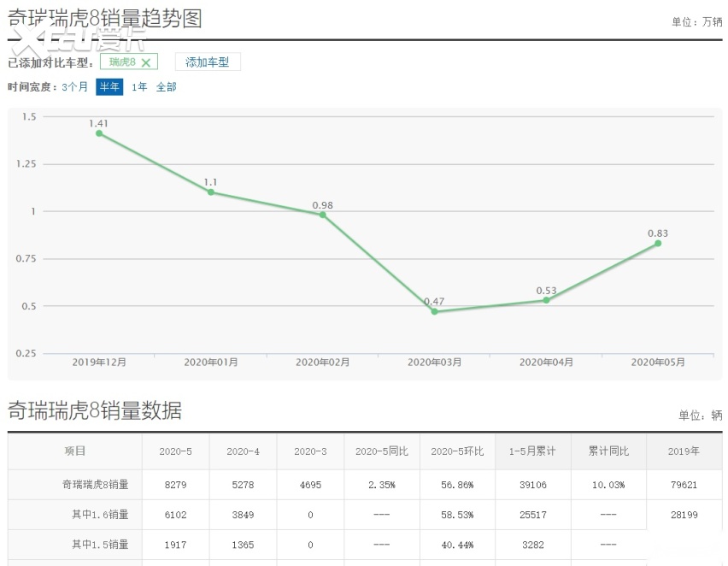Select the 其中1.6销量 row label
The image size is (728, 566).
pos(100,515)
